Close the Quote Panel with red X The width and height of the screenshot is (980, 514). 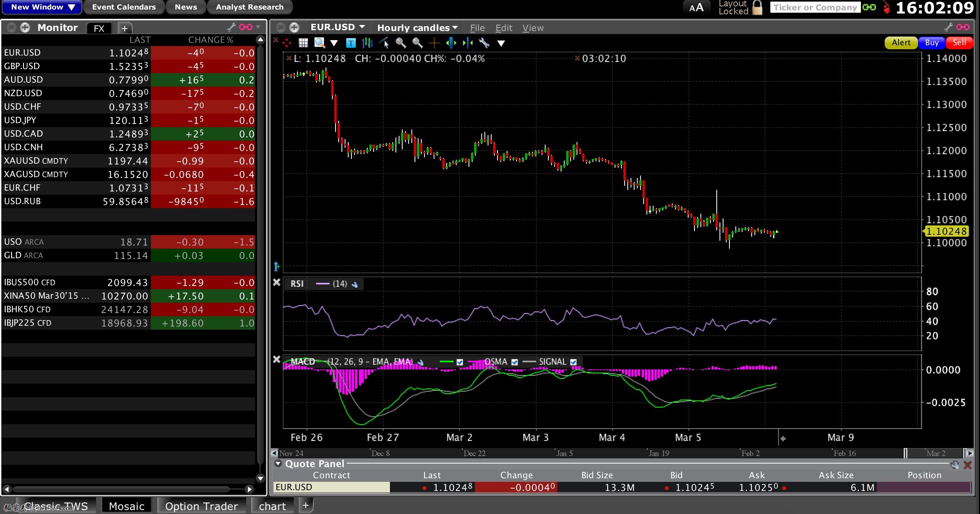968,465
